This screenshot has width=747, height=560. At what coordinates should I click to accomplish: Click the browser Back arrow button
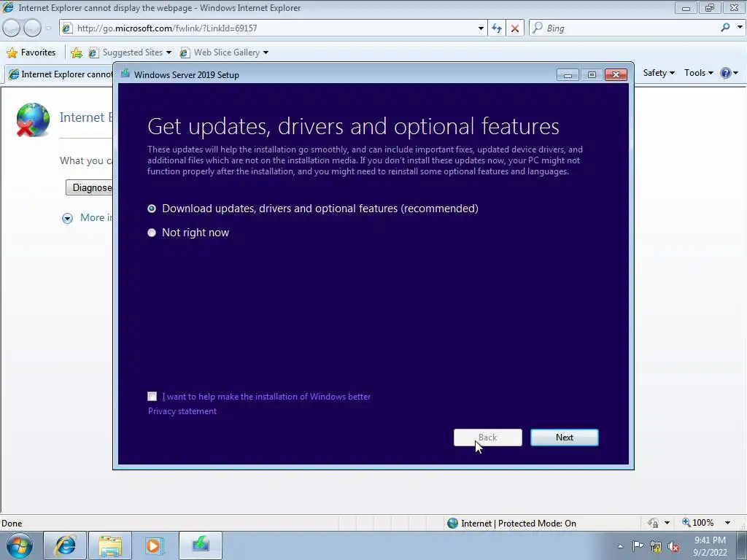point(12,28)
